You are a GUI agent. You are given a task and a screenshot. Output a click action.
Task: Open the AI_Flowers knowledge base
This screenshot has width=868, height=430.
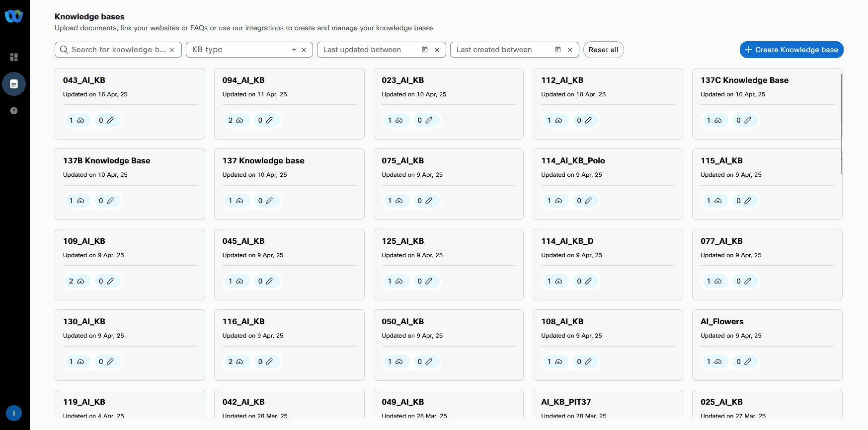[x=721, y=322]
